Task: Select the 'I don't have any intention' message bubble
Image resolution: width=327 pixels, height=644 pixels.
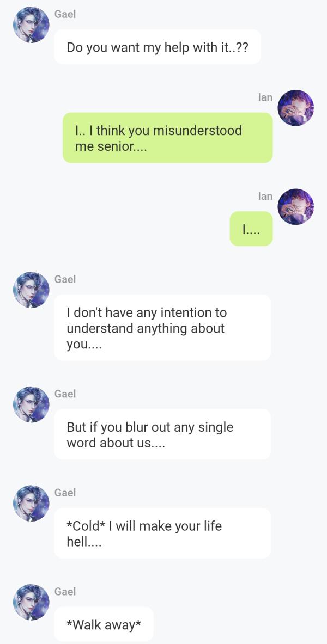Action: click(x=162, y=328)
